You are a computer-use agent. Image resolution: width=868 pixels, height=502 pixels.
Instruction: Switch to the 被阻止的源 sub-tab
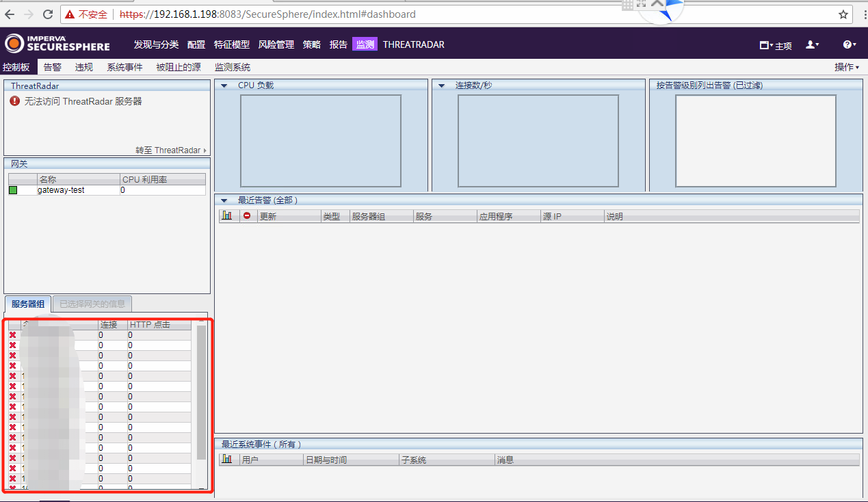(x=179, y=67)
